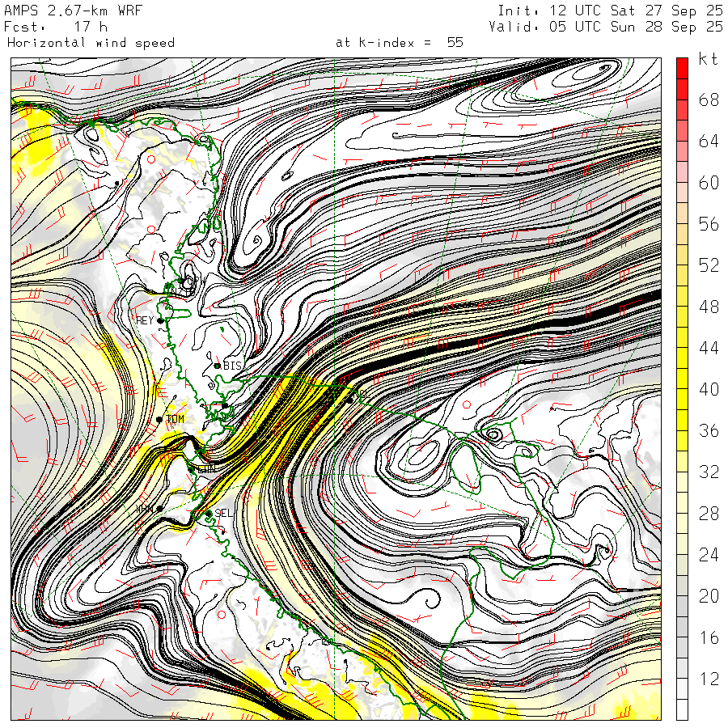Viewport: 728px width, 728px height.
Task: Click the 60 value on the color scale
Action: pyautogui.click(x=709, y=183)
